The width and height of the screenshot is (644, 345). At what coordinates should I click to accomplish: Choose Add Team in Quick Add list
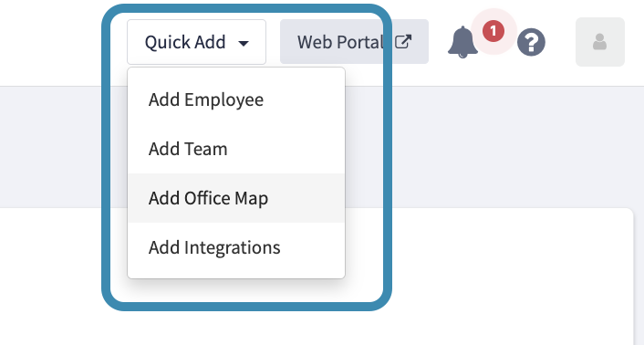236,149
